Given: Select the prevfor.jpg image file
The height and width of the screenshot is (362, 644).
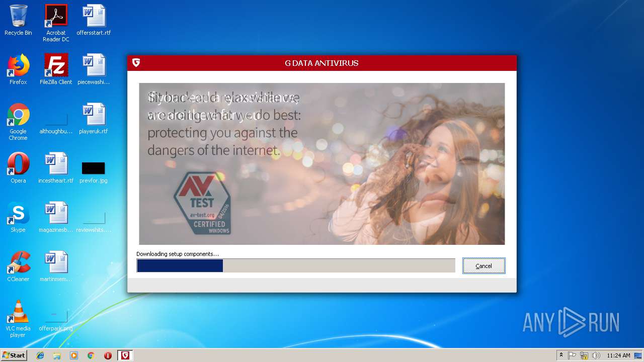Looking at the screenshot, I should 94,172.
